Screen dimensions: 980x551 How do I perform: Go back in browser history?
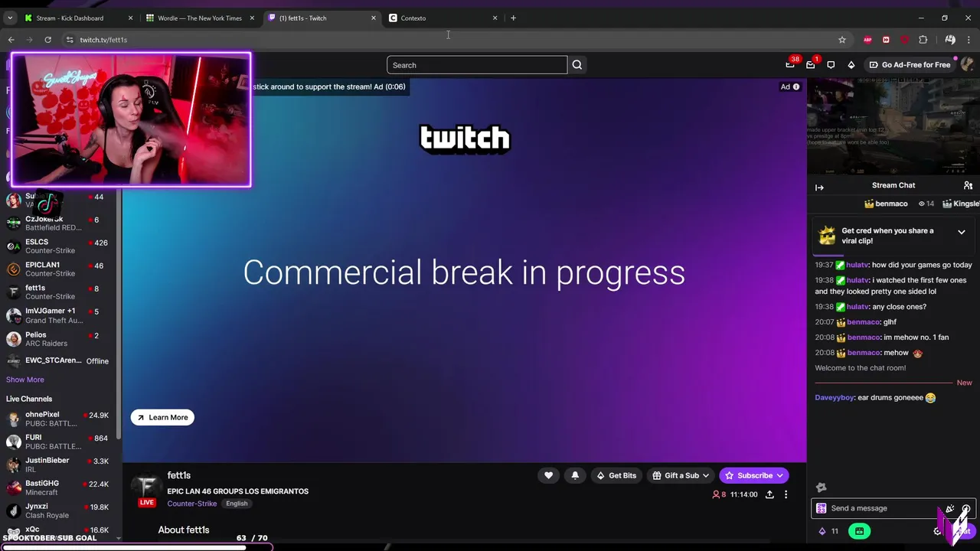click(x=11, y=40)
